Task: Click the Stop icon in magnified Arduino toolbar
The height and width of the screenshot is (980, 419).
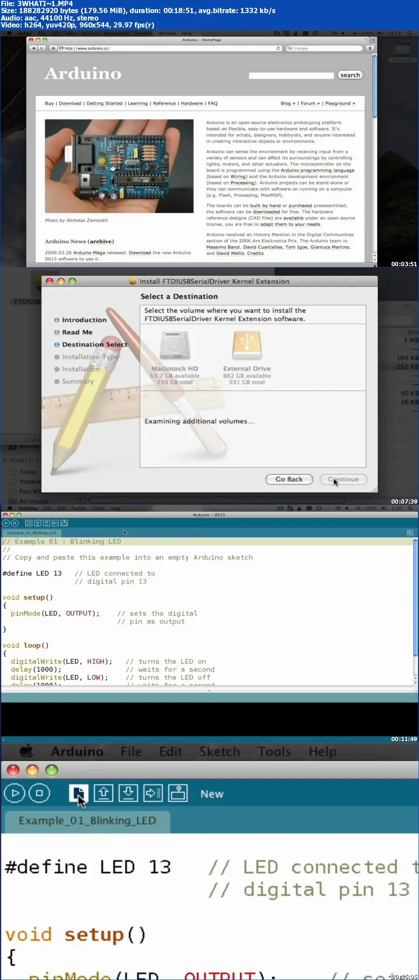Action: coord(39,793)
